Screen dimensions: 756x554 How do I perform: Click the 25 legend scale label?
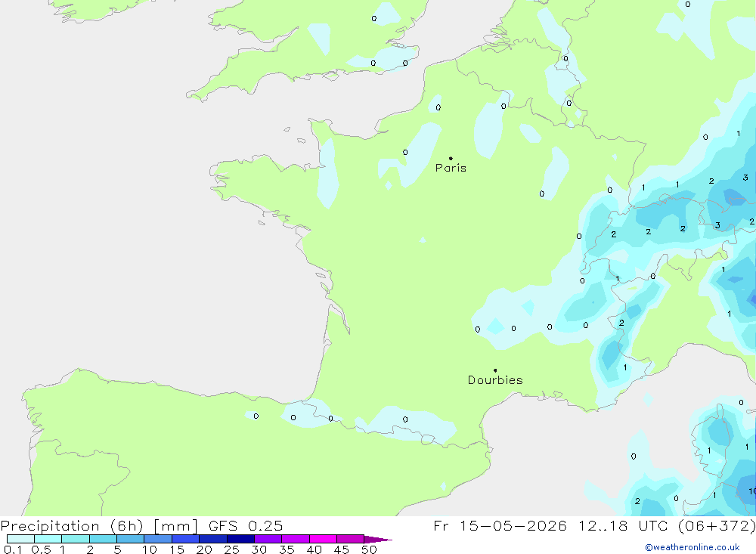click(231, 549)
